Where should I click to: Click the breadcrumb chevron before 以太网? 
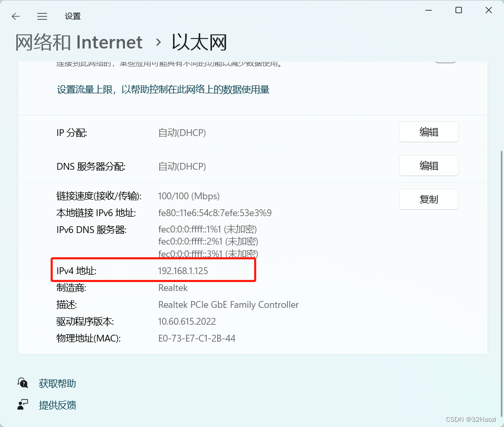point(157,42)
